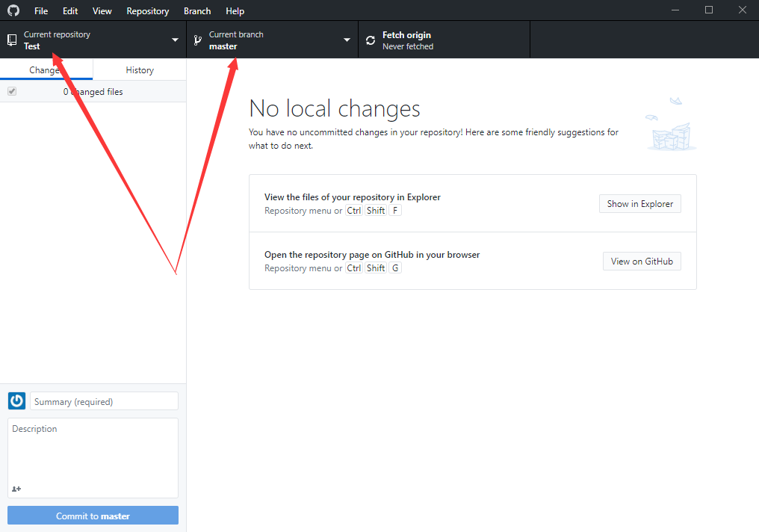
Task: Focus the Summary (required) field
Action: [104, 401]
